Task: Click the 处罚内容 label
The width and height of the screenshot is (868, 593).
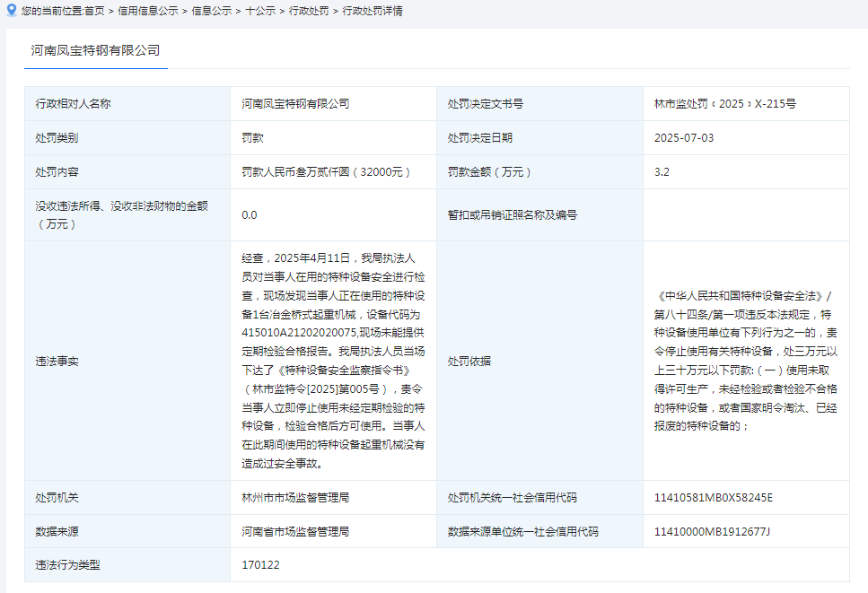Action: (x=57, y=172)
